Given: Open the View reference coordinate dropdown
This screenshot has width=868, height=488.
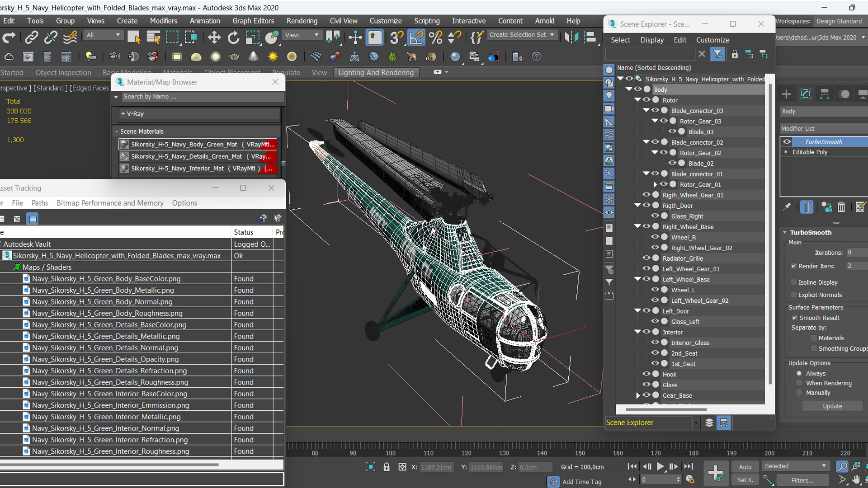Looking at the screenshot, I should (x=302, y=35).
